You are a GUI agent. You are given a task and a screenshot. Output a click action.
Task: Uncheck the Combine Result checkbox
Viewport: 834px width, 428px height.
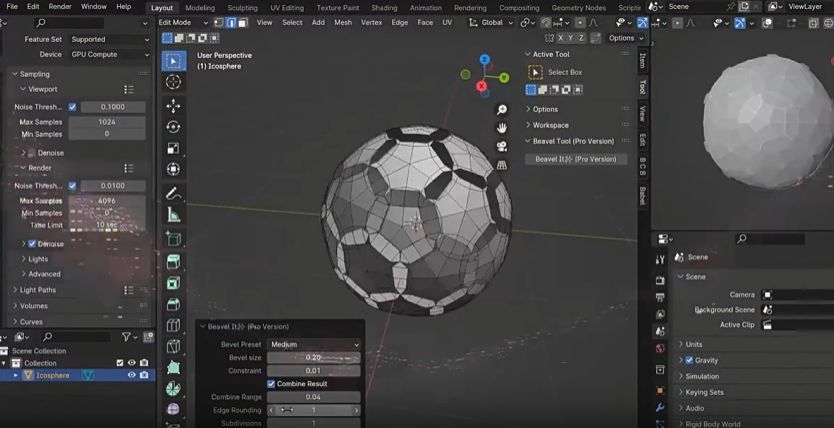[271, 384]
